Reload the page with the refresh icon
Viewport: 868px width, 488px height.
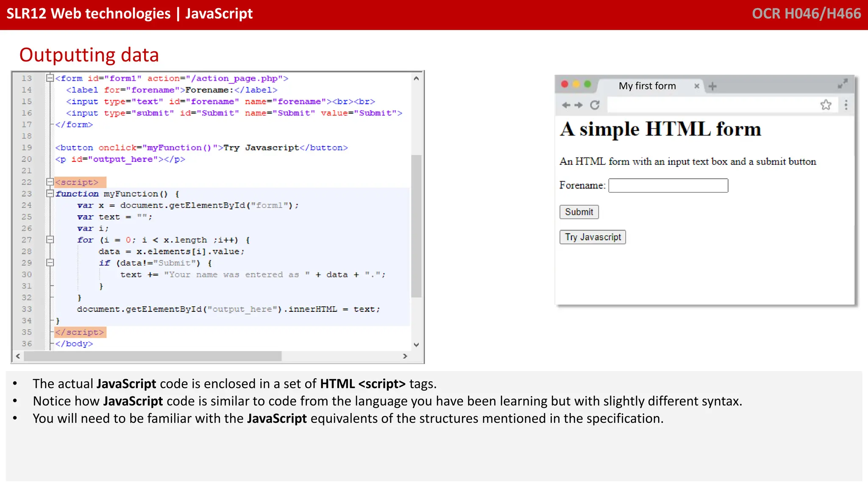tap(595, 105)
